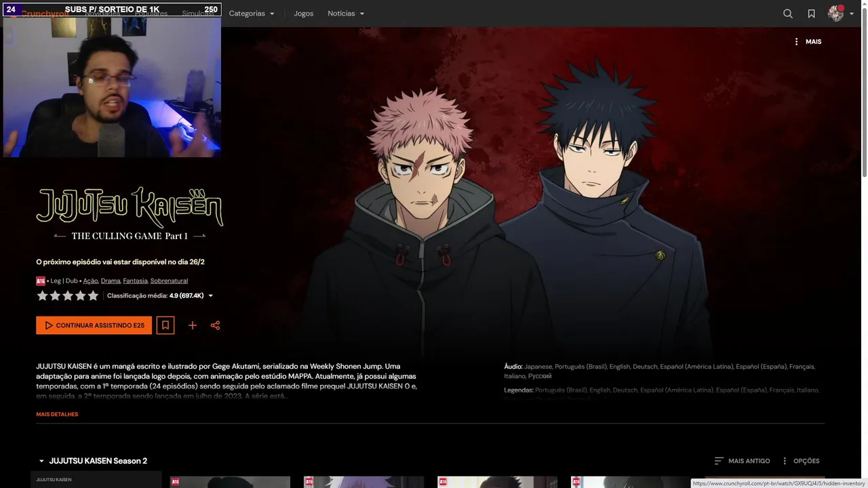Viewport: 868px width, 488px height.
Task: Open the watchlist bookmark icon in header
Action: pos(811,14)
